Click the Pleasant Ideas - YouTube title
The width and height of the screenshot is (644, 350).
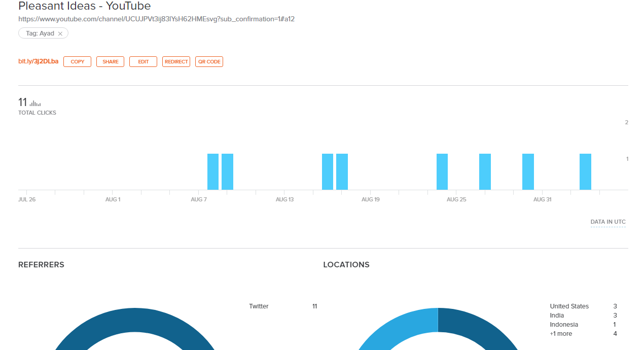pyautogui.click(x=85, y=6)
